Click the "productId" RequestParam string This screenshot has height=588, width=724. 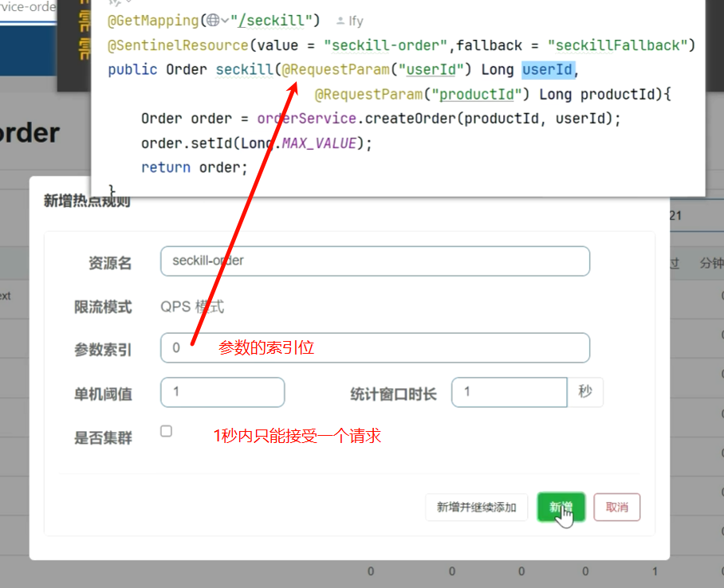tap(477, 94)
